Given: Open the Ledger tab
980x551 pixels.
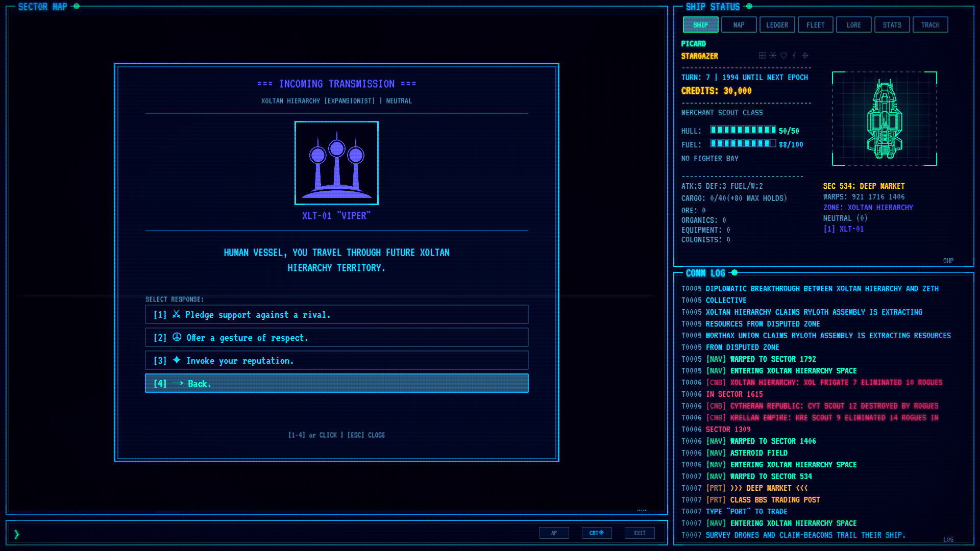Looking at the screenshot, I should [777, 24].
